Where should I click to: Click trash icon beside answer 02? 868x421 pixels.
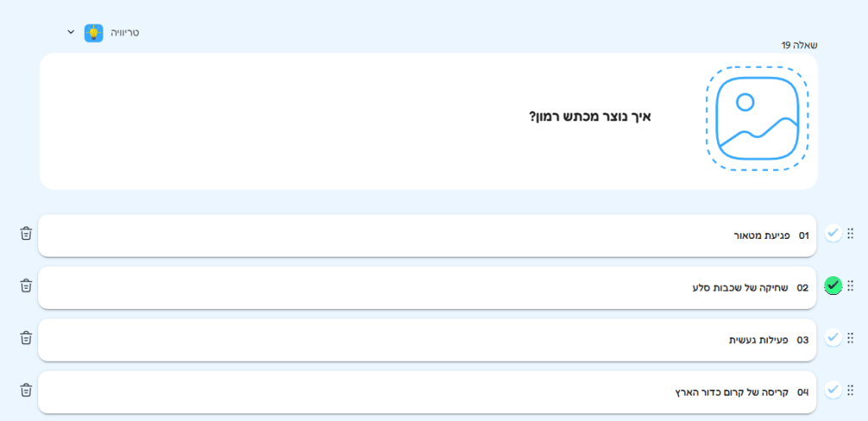[x=26, y=286]
